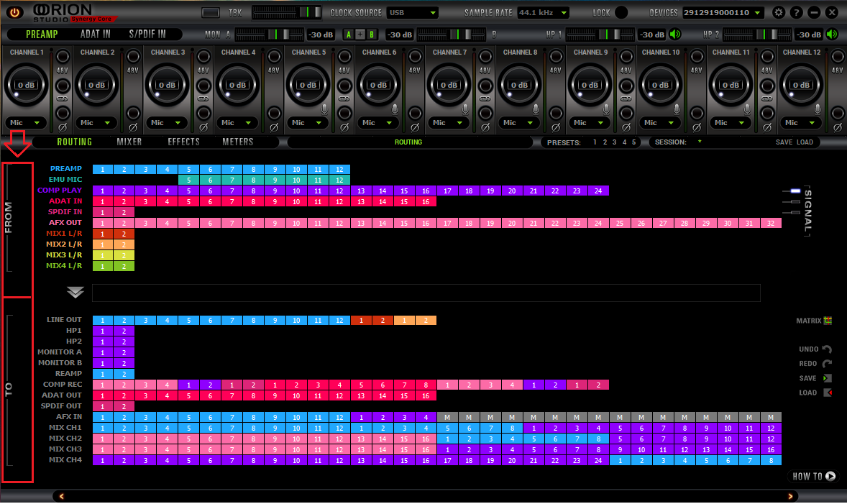847x504 pixels.
Task: Click the ROUTING tab label
Action: [x=75, y=142]
